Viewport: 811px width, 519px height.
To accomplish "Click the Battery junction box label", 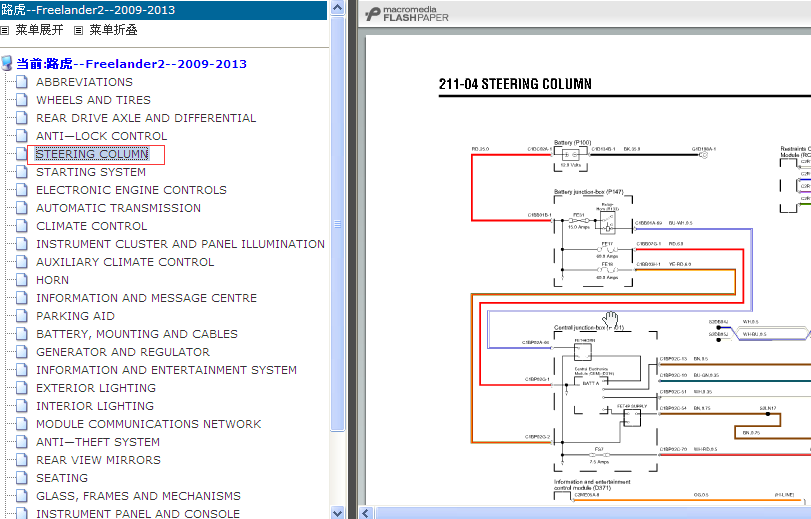I will 589,192.
